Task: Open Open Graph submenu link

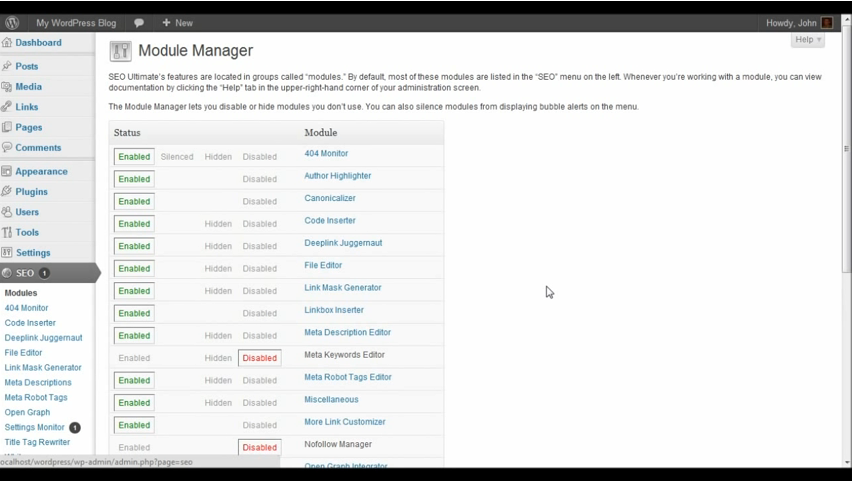Action: coord(27,412)
